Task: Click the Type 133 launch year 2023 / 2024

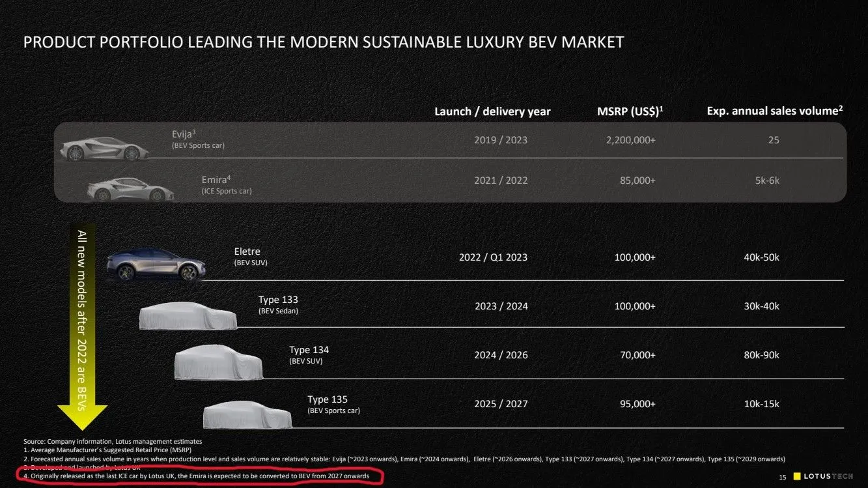Action: (x=501, y=306)
